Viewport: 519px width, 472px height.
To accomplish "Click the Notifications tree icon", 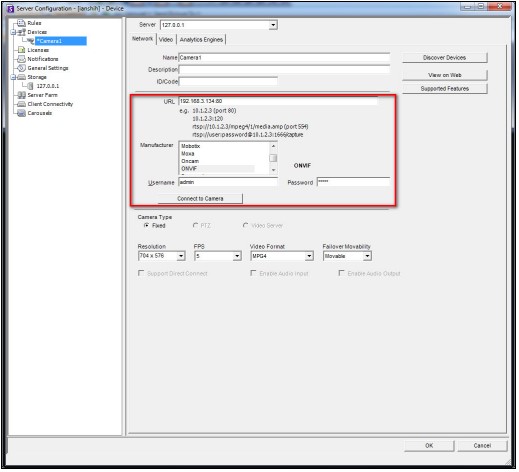I will (x=21, y=59).
